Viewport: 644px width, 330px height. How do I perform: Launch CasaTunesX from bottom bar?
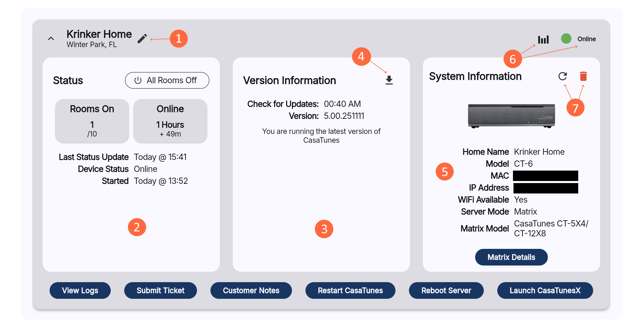pos(545,290)
